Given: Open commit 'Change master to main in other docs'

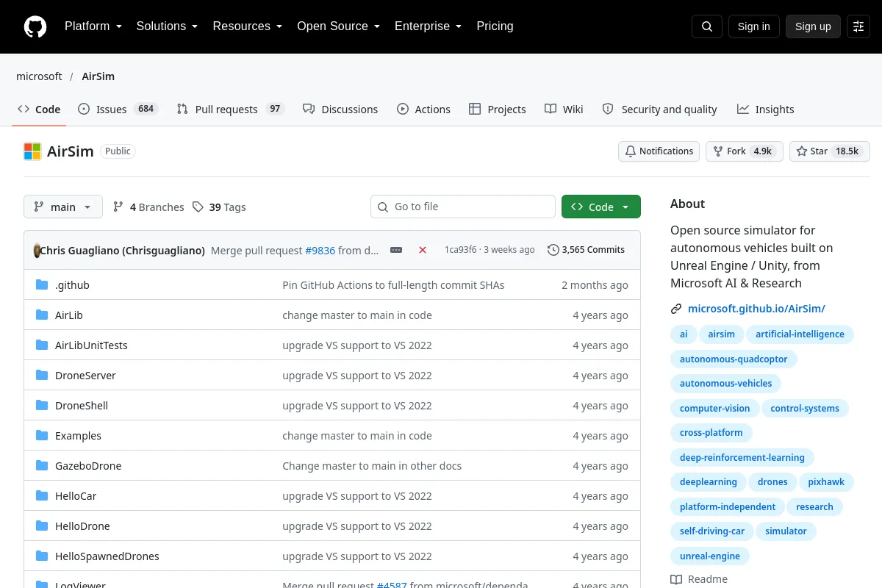Looking at the screenshot, I should point(372,466).
